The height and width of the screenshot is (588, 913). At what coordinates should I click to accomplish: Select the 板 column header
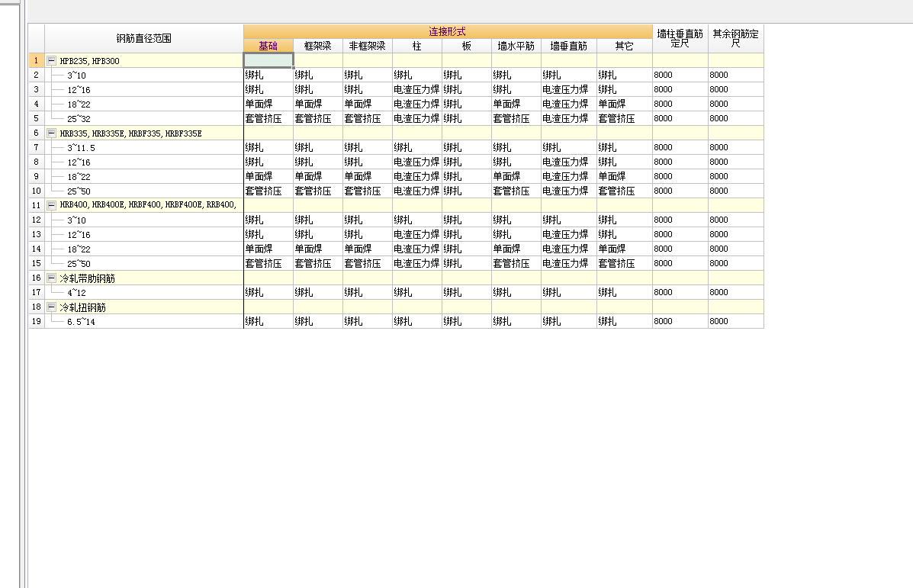pyautogui.click(x=466, y=46)
